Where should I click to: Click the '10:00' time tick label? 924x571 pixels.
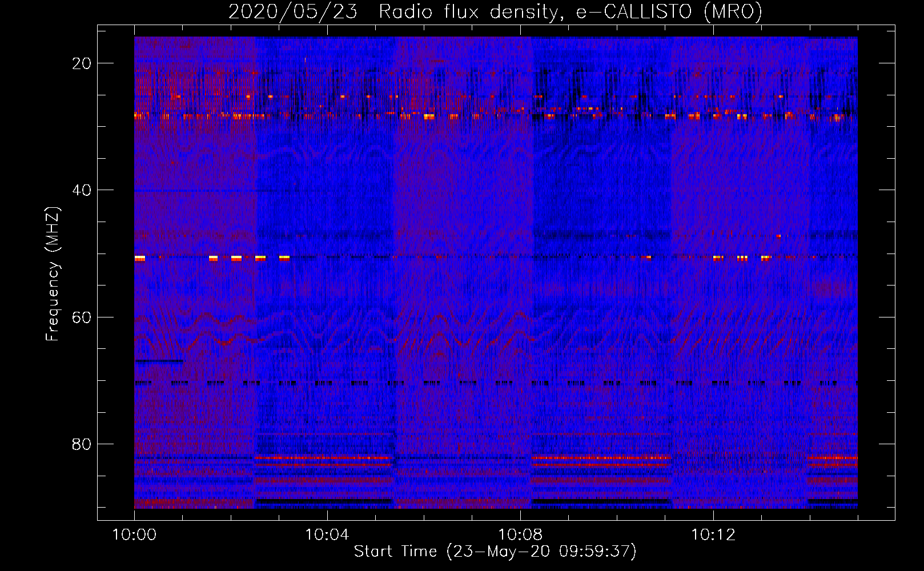pyautogui.click(x=134, y=535)
